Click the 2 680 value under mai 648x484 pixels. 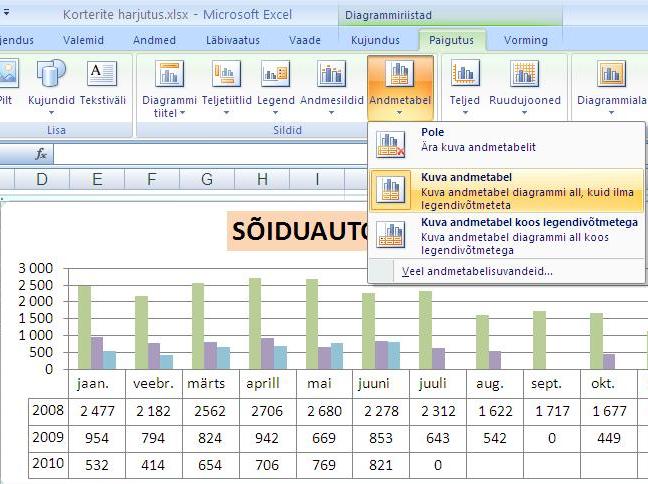(x=324, y=411)
